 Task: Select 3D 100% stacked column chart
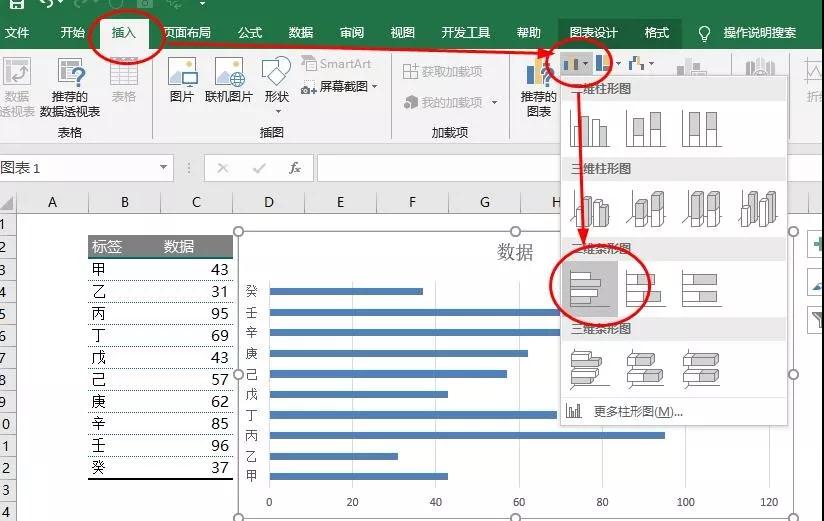pyautogui.click(x=703, y=209)
